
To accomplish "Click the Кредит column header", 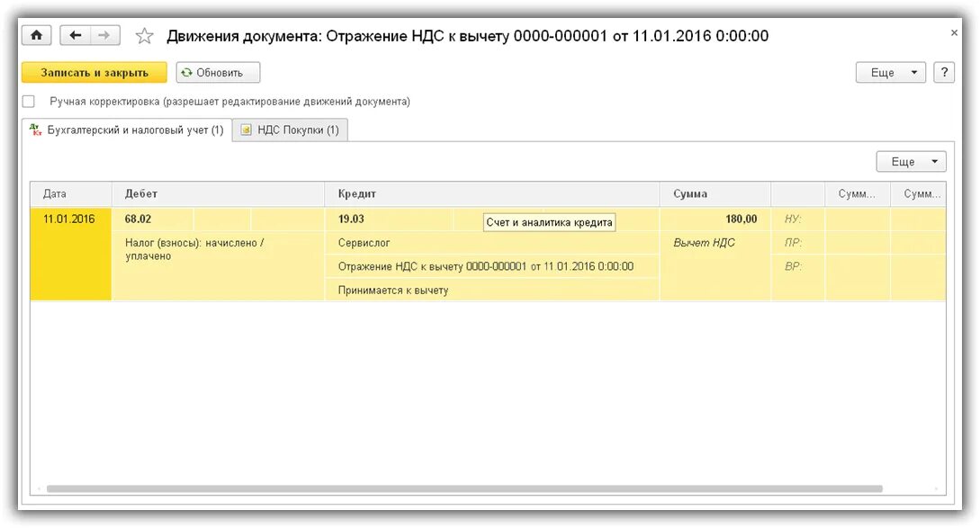I will [x=492, y=193].
